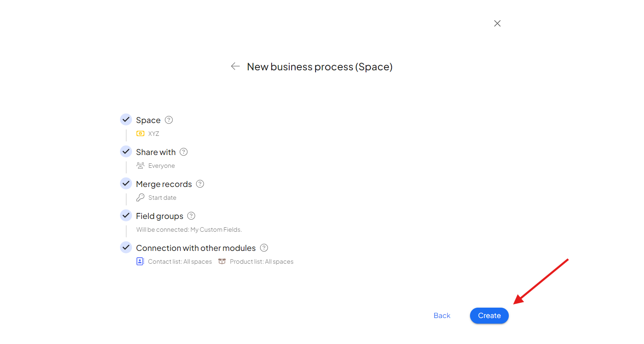Select the Share with step checkmark
The height and width of the screenshot is (344, 644).
(126, 151)
